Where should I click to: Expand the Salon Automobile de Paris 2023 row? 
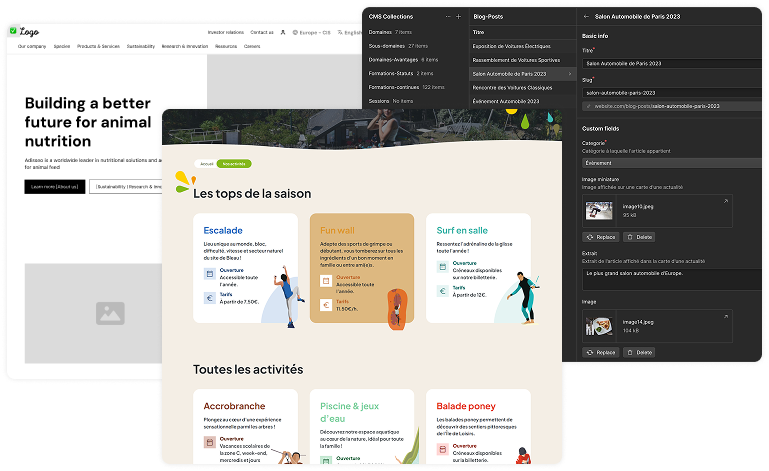571,74
